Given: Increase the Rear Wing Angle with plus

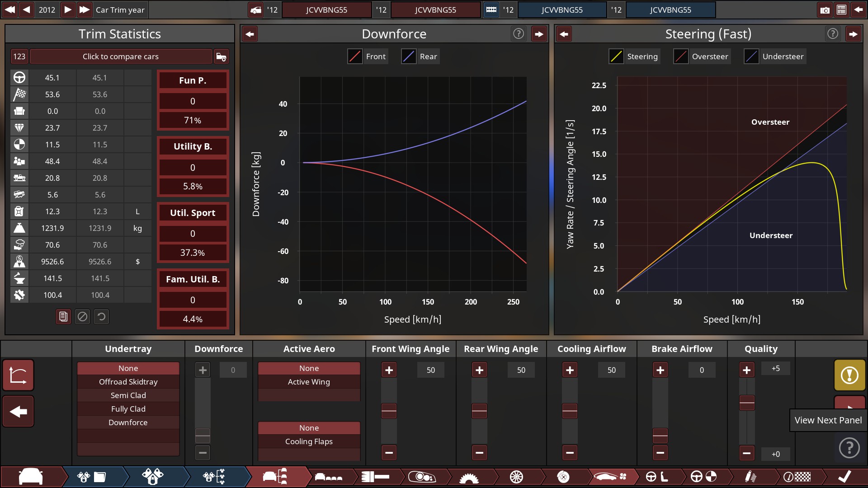Looking at the screenshot, I should pos(479,370).
